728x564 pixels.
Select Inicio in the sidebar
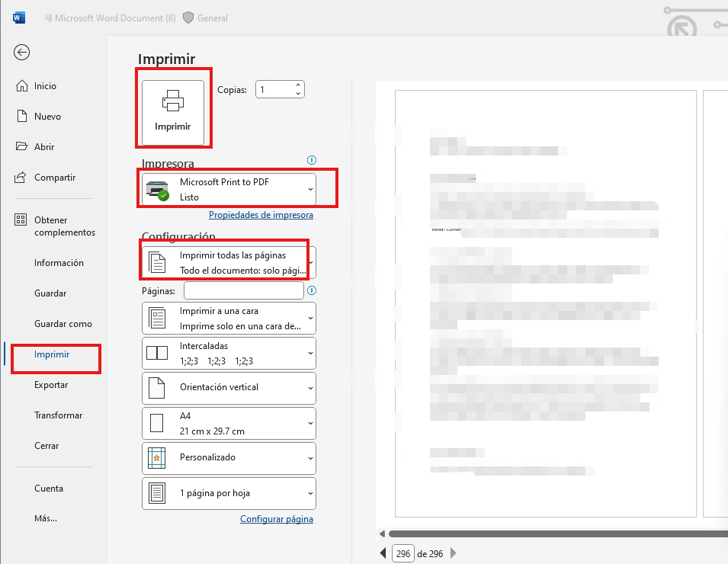coord(45,86)
